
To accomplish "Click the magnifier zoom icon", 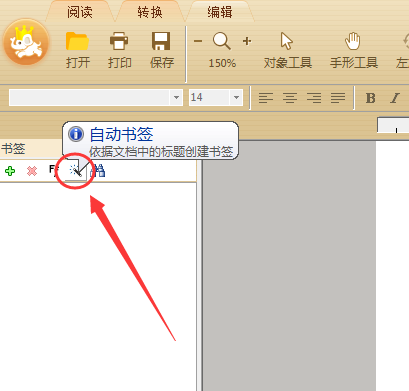I will click(x=222, y=41).
